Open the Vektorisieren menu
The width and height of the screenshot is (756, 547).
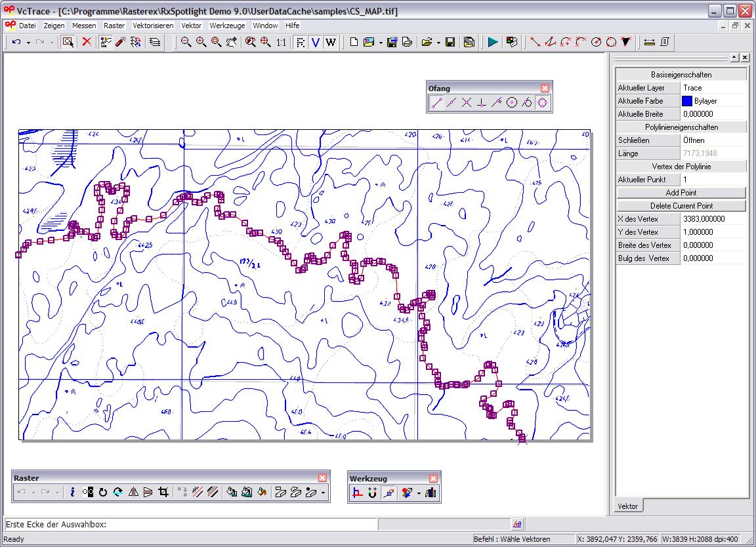point(153,26)
